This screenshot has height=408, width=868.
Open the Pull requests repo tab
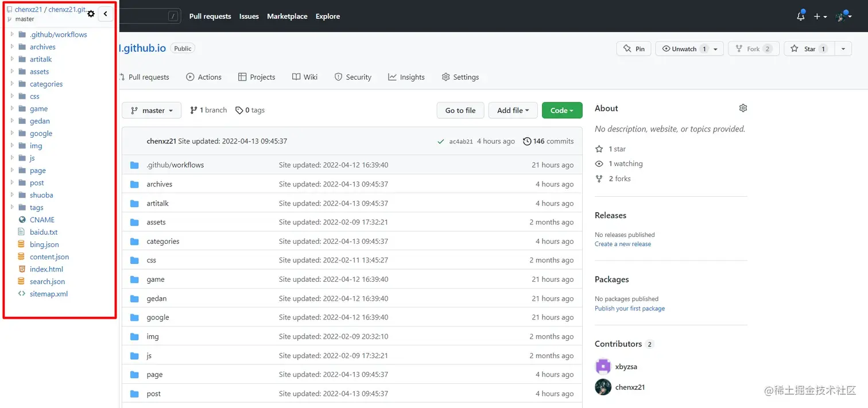click(x=144, y=77)
